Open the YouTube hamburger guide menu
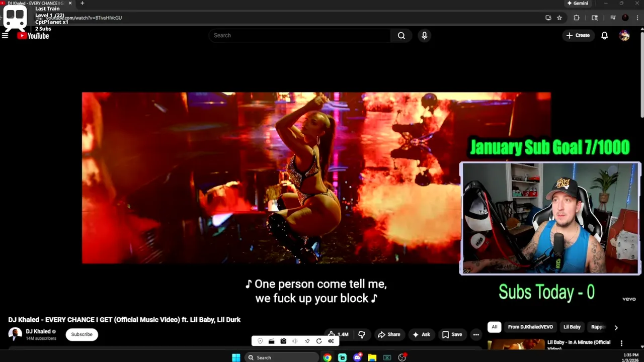Viewport: 644px width, 362px height. tap(5, 36)
